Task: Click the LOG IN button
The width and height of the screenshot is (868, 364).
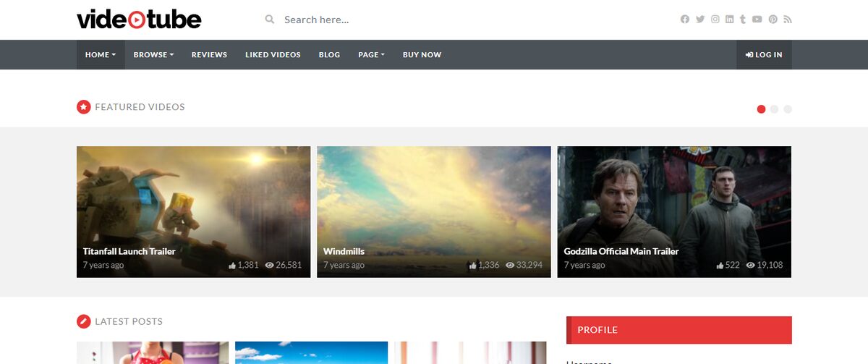Action: coord(764,55)
